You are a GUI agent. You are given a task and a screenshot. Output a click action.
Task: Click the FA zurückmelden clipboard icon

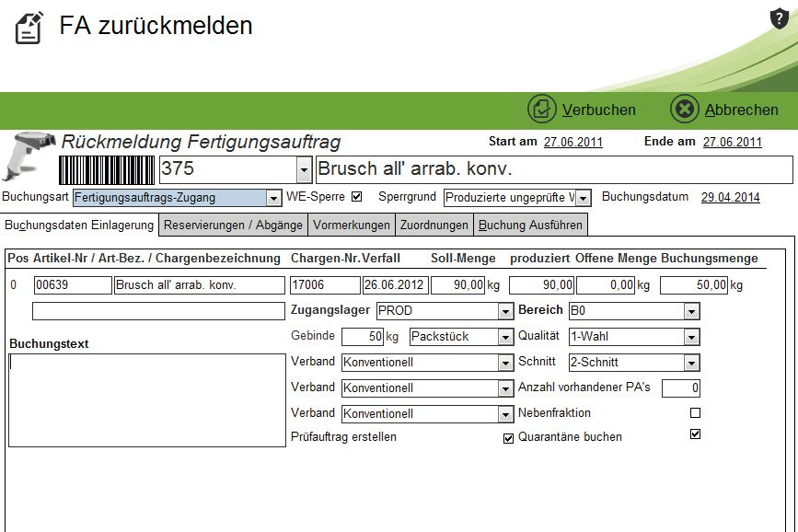tap(29, 28)
